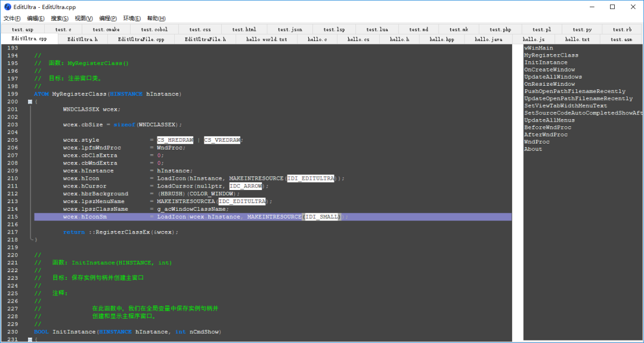Switch to the test.py tab
Viewport: 644px width, 343px height.
(583, 29)
